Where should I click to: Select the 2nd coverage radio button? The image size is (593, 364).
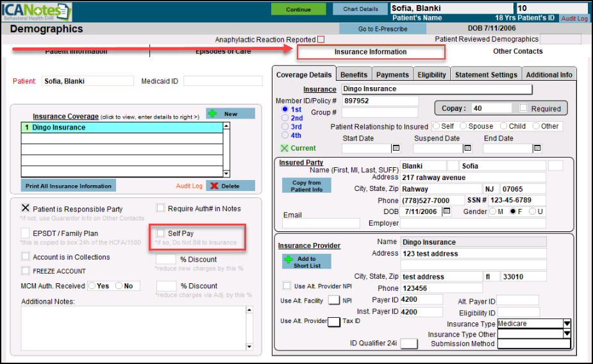[x=285, y=118]
